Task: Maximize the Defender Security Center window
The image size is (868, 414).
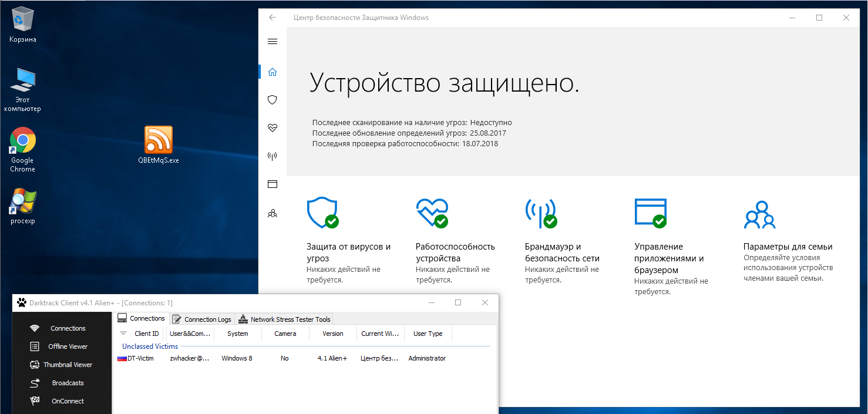Action: point(819,18)
